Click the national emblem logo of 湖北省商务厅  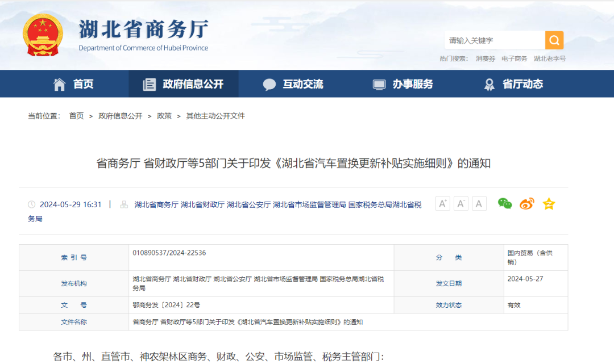pyautogui.click(x=42, y=33)
